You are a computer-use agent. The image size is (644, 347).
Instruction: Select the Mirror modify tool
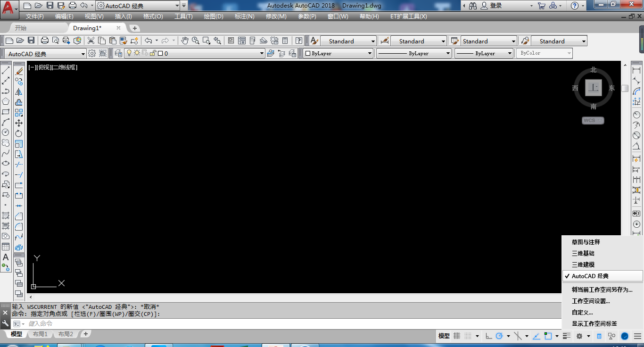point(19,92)
